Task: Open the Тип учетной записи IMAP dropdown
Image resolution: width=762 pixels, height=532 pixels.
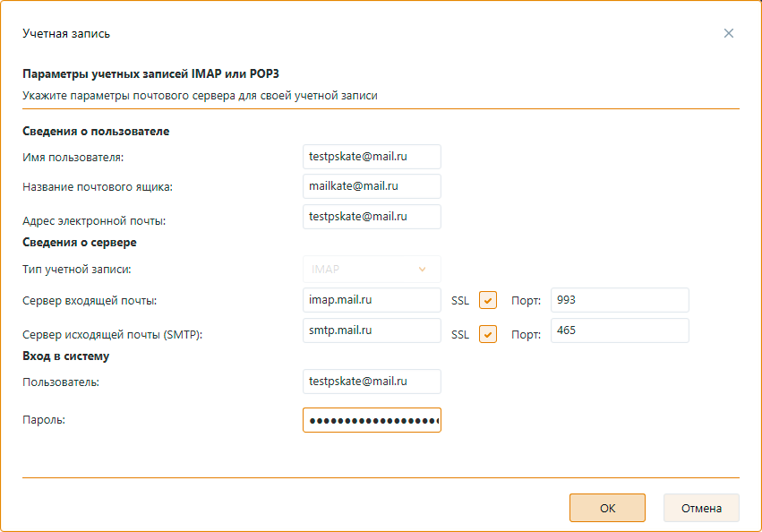Action: click(x=372, y=269)
